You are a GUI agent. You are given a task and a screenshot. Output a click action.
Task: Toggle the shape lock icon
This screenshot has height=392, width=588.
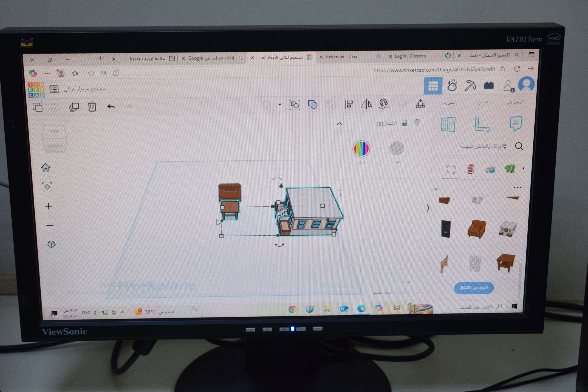tap(404, 123)
